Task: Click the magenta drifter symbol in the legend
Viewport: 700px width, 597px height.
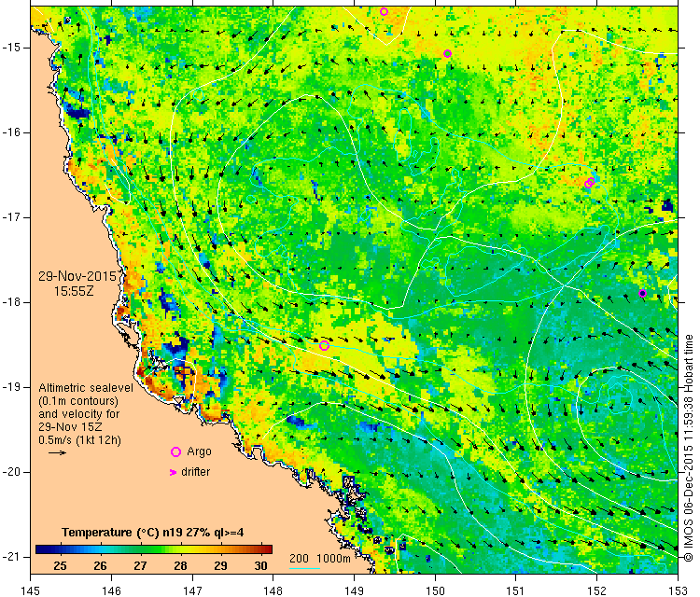Action: (x=173, y=472)
